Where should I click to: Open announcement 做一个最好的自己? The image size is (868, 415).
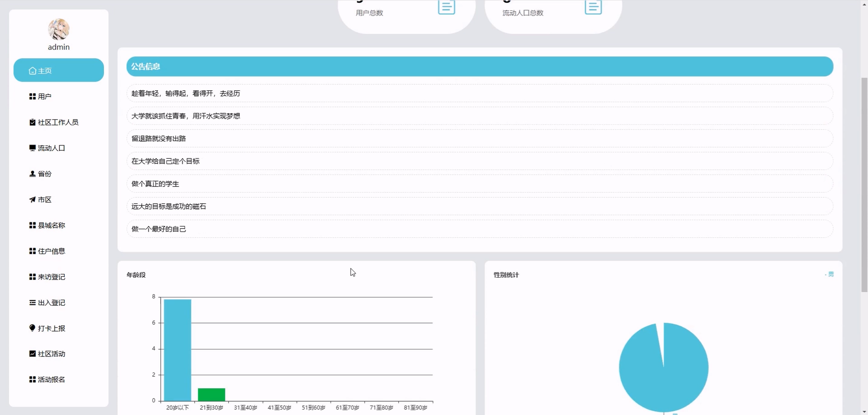click(159, 229)
